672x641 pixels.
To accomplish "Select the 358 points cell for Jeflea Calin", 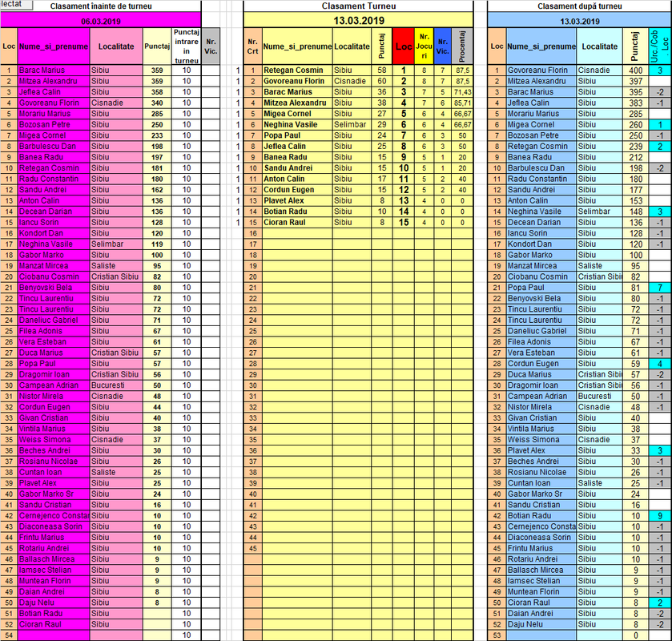I will pos(157,92).
